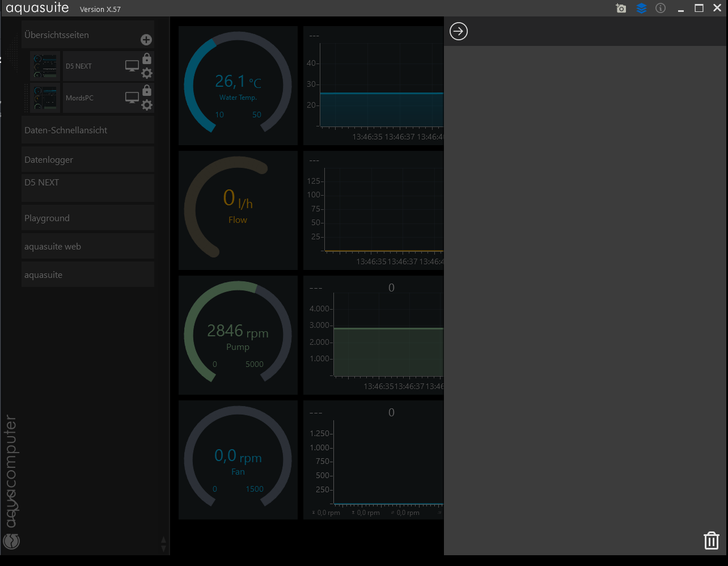This screenshot has width=728, height=566.
Task: Toggle the lock on the MordsPC overview page
Action: tap(147, 90)
